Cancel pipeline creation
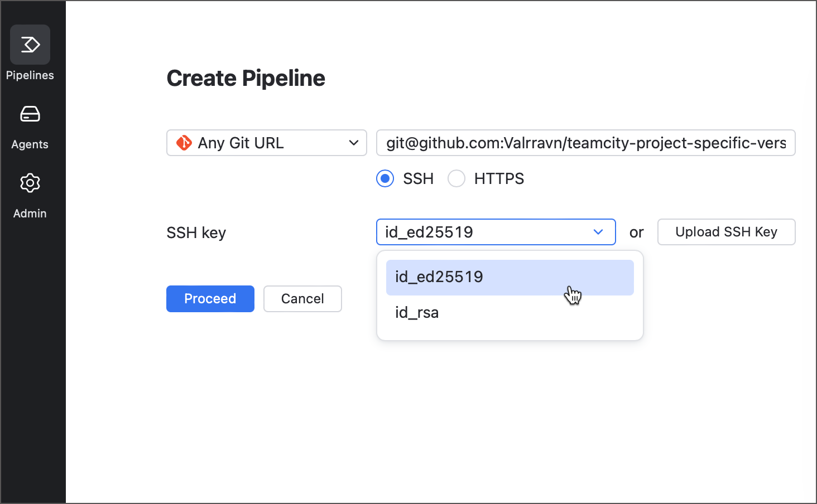This screenshot has width=817, height=504. click(302, 299)
